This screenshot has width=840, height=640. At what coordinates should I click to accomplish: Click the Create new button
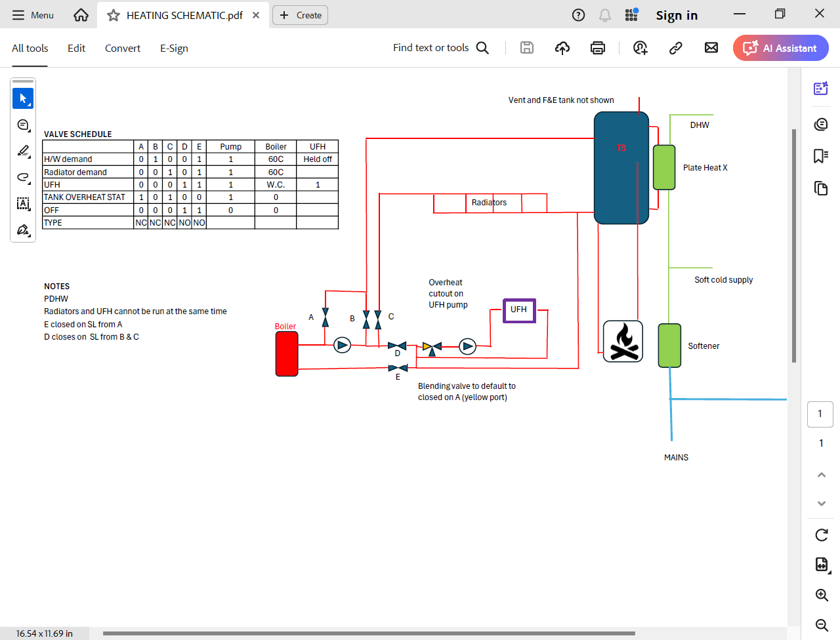pyautogui.click(x=301, y=15)
